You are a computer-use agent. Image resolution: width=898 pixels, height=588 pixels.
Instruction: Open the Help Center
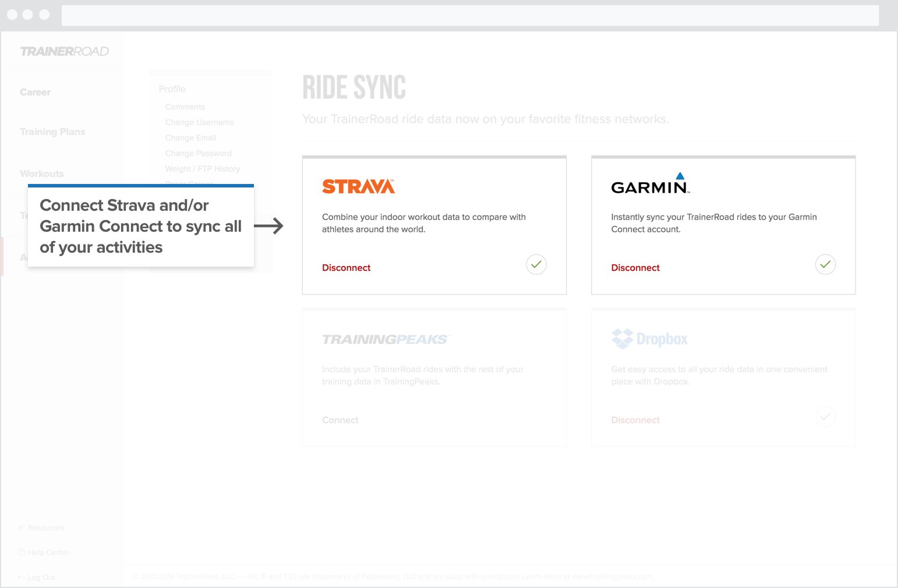[44, 552]
